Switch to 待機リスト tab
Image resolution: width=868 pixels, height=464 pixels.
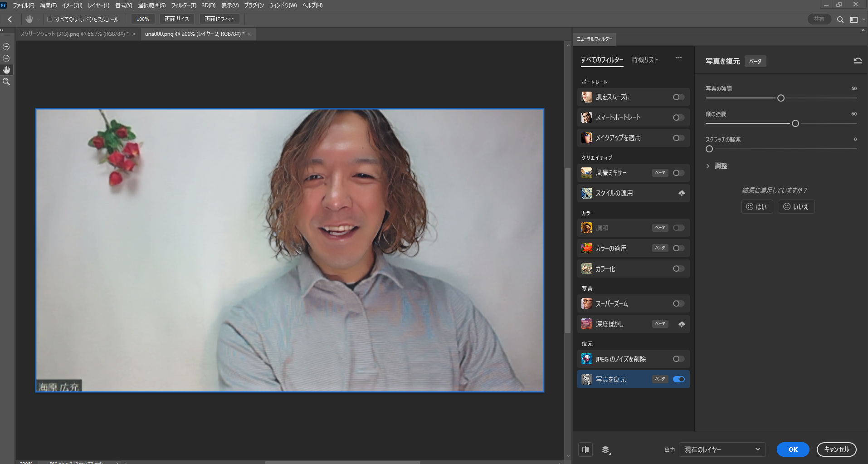644,60
